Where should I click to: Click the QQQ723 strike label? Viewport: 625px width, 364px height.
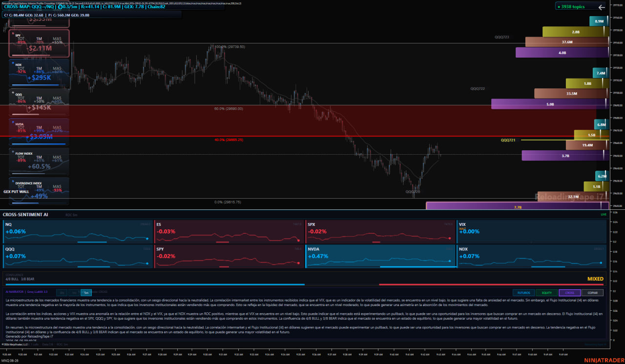point(501,37)
